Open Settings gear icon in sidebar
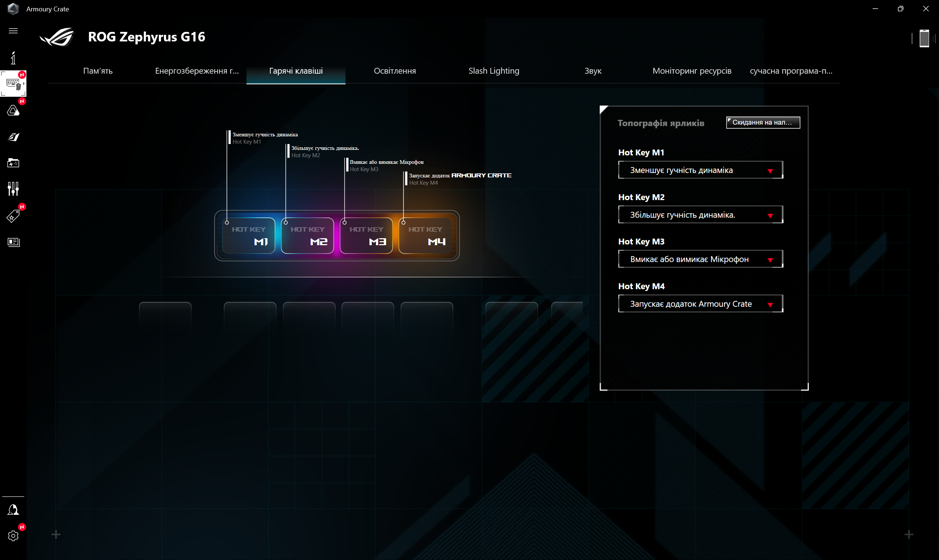 coord(13,535)
